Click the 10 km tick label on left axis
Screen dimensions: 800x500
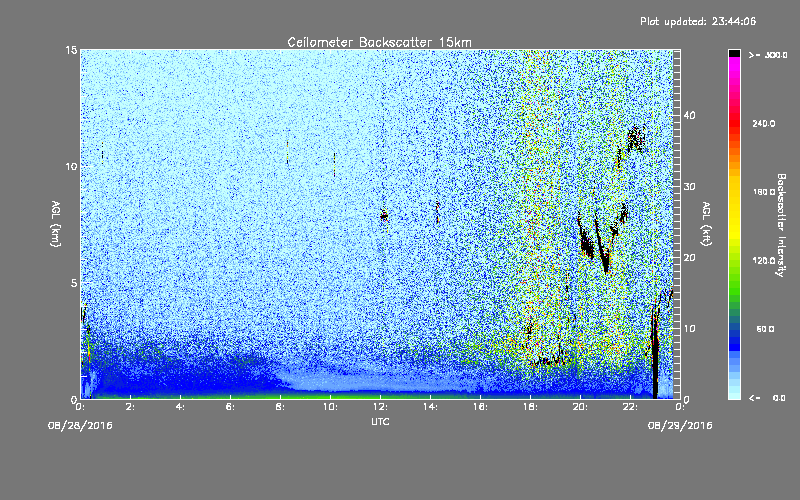pos(71,166)
